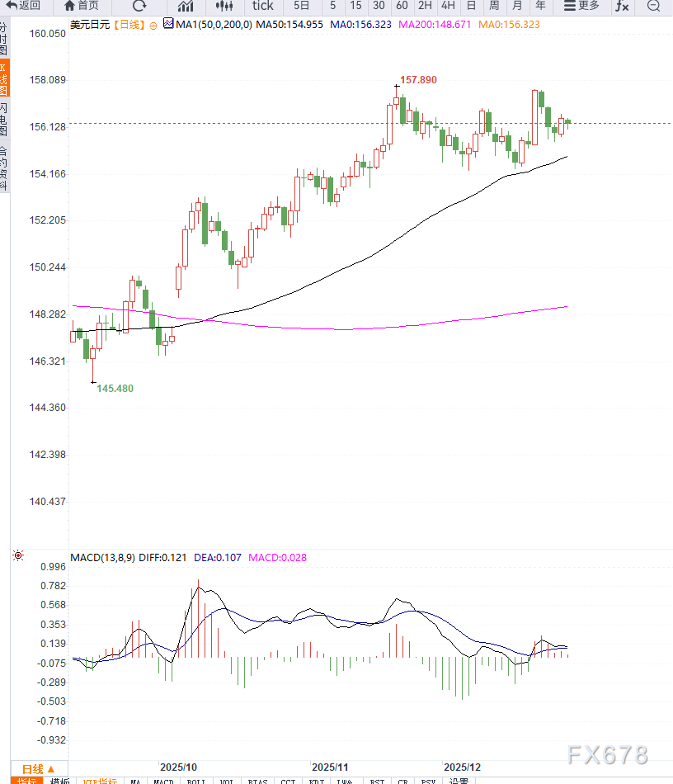This screenshot has width=673, height=784.
Task: Switch to tick timeframe view
Action: coord(262,6)
